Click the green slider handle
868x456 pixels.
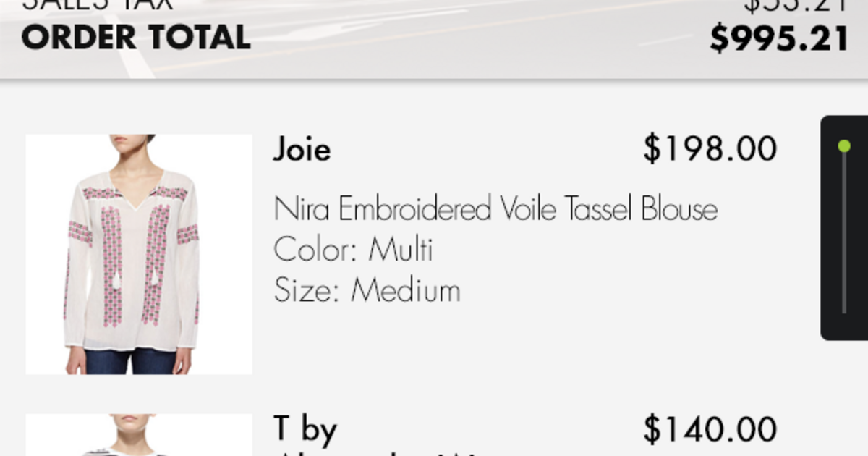(844, 146)
